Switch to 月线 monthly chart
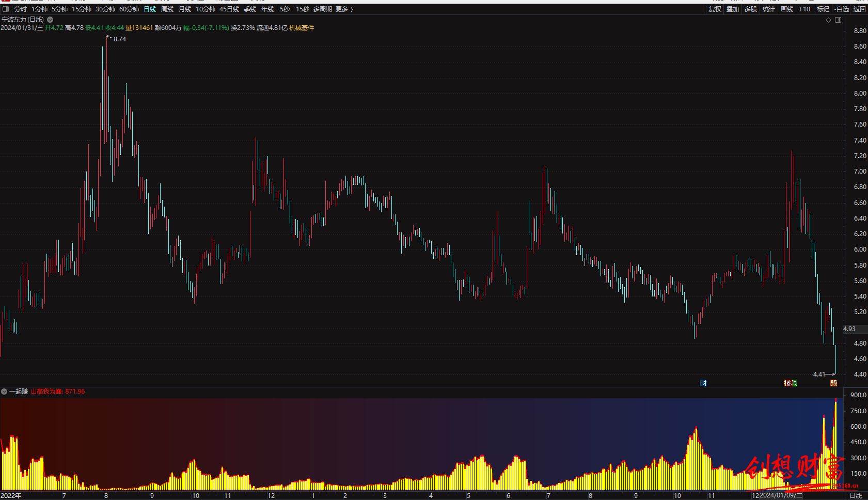Screen dimensions: 868x500 [185, 9]
